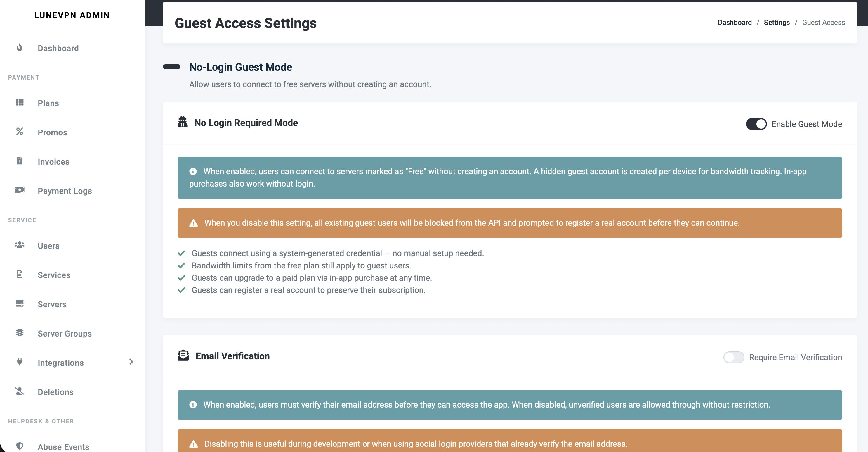
Task: Turn on Require Email Verification switch
Action: pyautogui.click(x=734, y=357)
